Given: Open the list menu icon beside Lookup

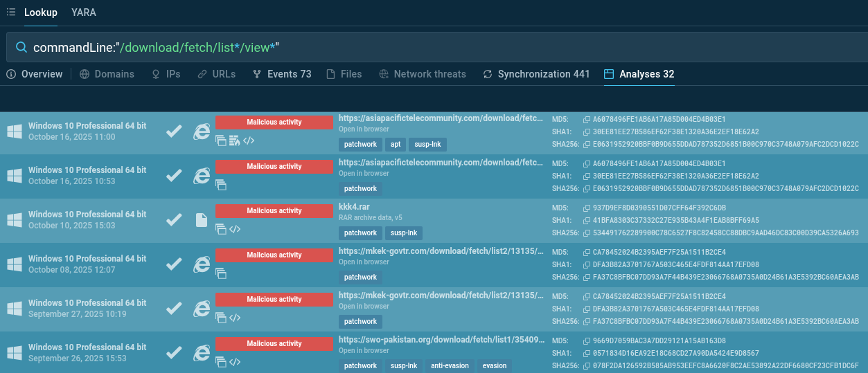Looking at the screenshot, I should tap(10, 12).
